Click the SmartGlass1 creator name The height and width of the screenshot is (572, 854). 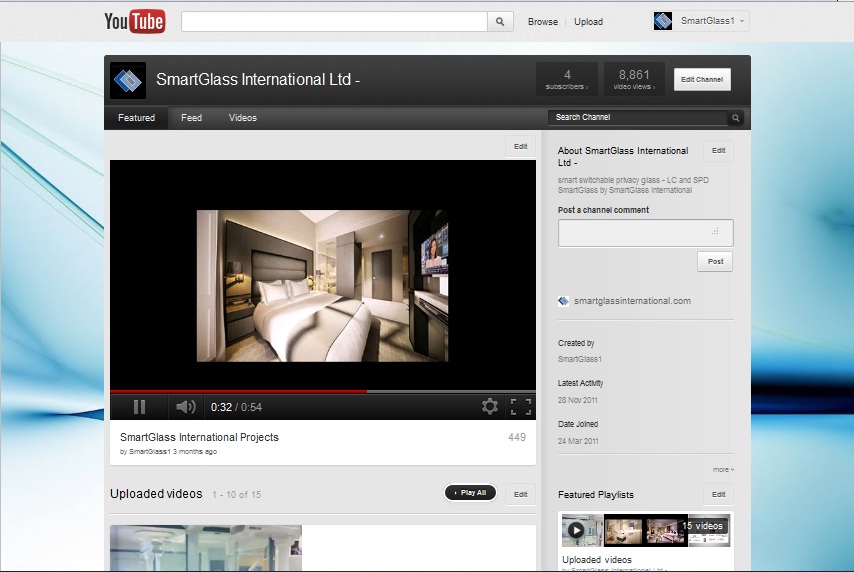tap(580, 359)
